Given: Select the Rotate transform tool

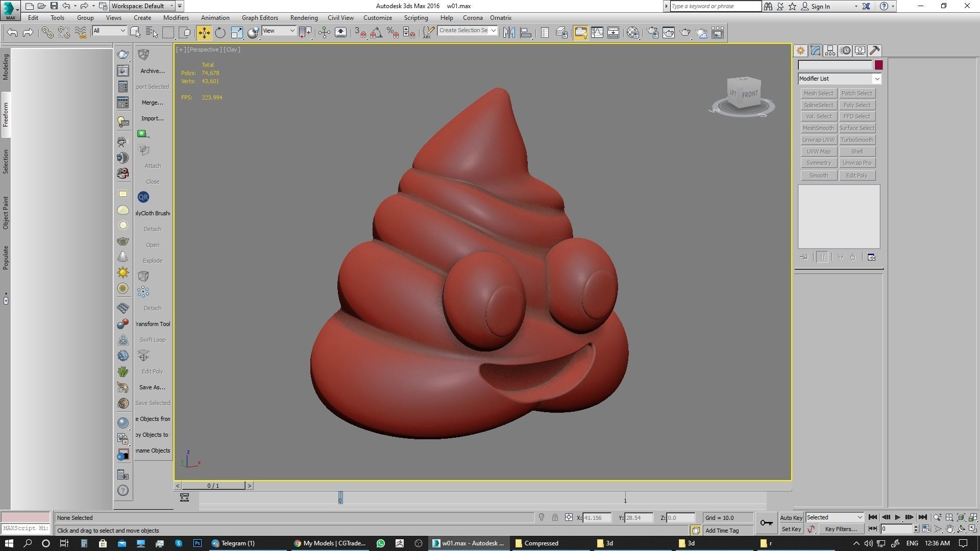Looking at the screenshot, I should click(220, 33).
